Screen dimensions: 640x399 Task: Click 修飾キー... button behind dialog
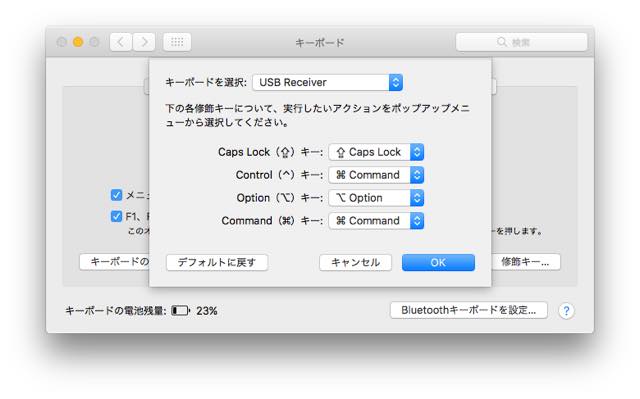pos(526,262)
